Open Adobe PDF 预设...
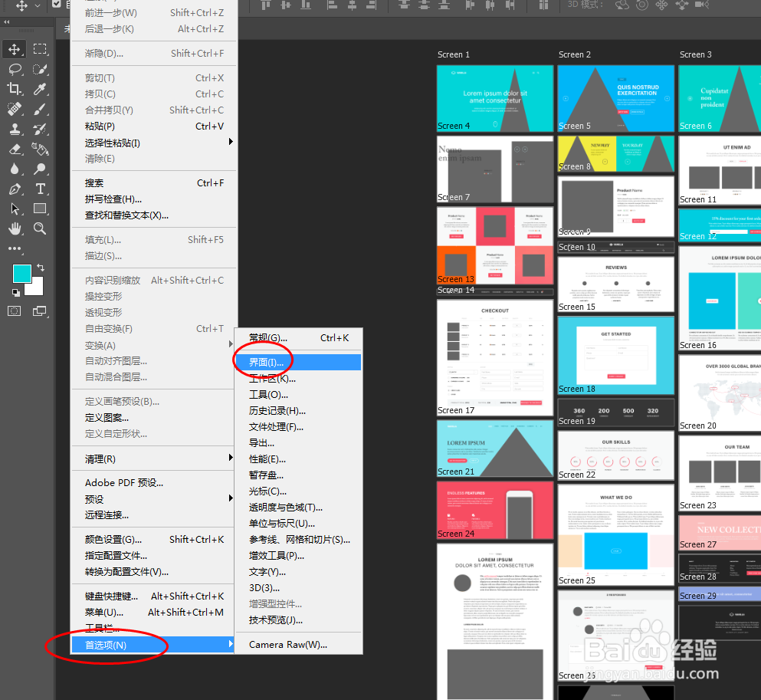Image resolution: width=761 pixels, height=700 pixels. tap(154, 482)
